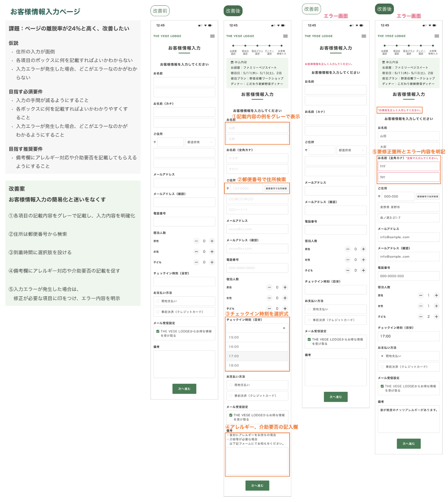Choose 17:00 from check-in time list

pos(257,356)
